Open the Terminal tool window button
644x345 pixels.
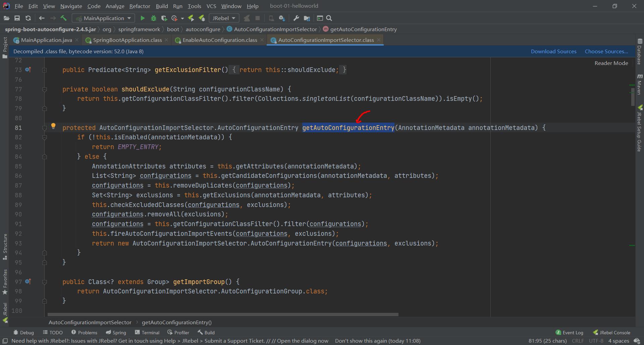pyautogui.click(x=147, y=332)
